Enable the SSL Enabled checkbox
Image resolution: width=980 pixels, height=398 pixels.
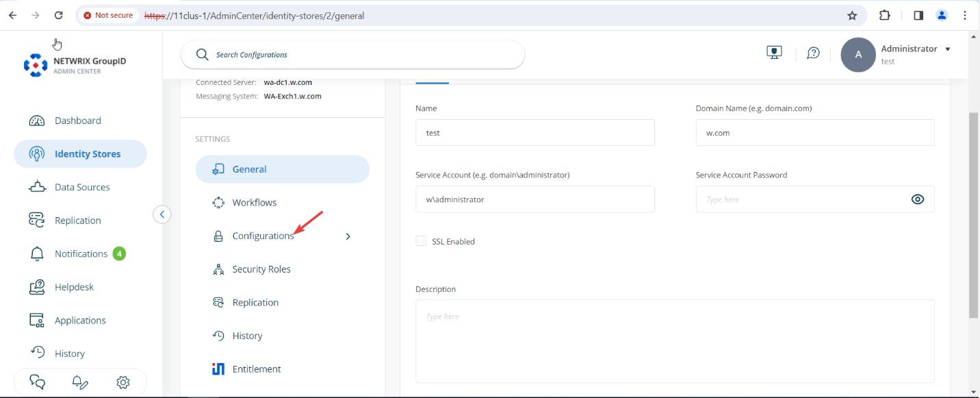point(420,240)
